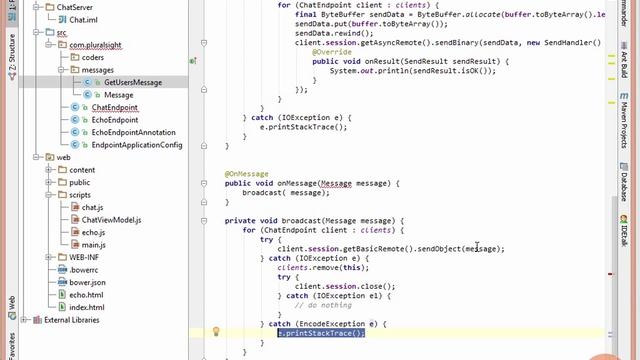Expand the public folder
The width and height of the screenshot is (640, 360).
pos(49,182)
